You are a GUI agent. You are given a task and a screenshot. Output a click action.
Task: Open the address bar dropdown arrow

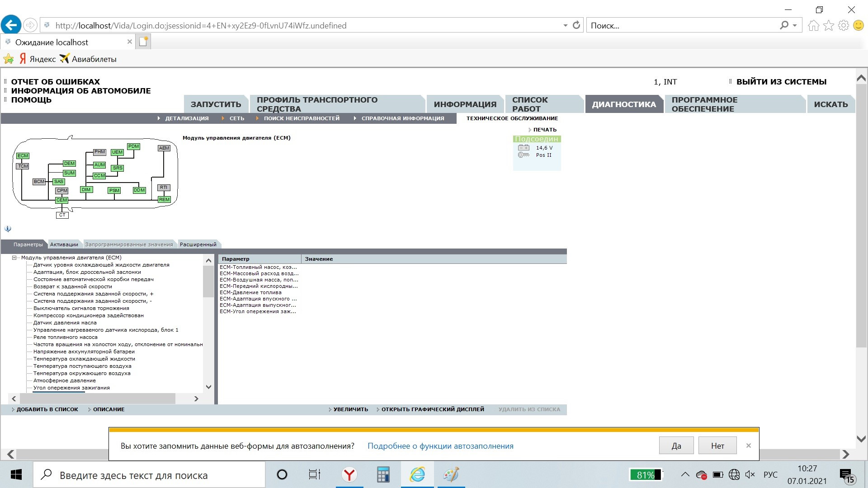(x=565, y=26)
